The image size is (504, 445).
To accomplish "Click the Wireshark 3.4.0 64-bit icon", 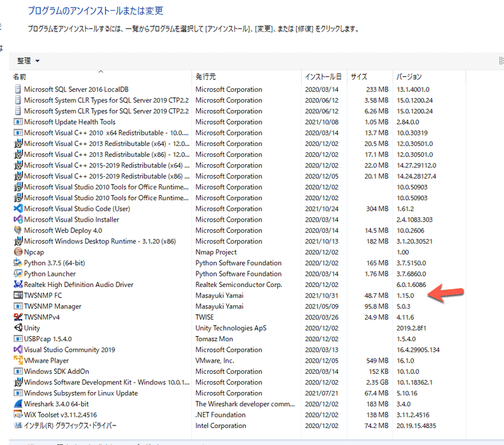I will pyautogui.click(x=18, y=404).
